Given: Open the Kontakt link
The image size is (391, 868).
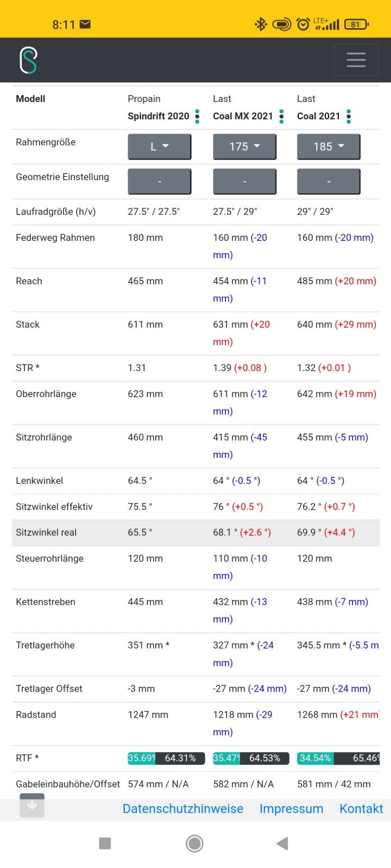Looking at the screenshot, I should [361, 809].
